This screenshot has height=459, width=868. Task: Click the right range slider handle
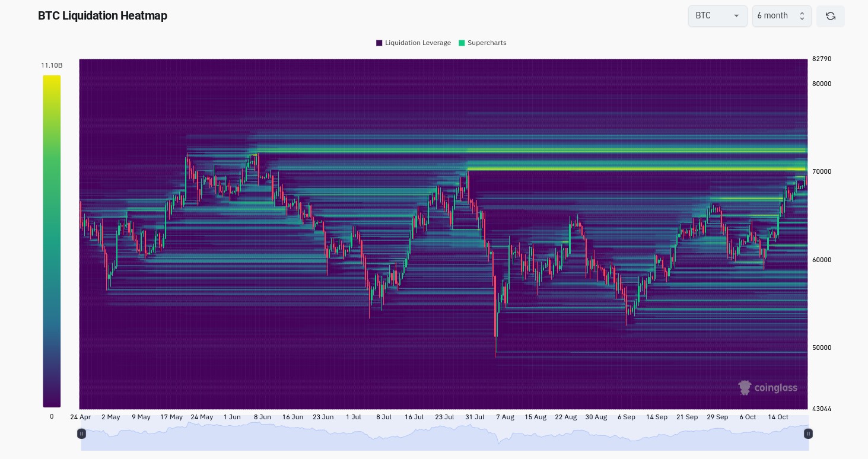807,434
